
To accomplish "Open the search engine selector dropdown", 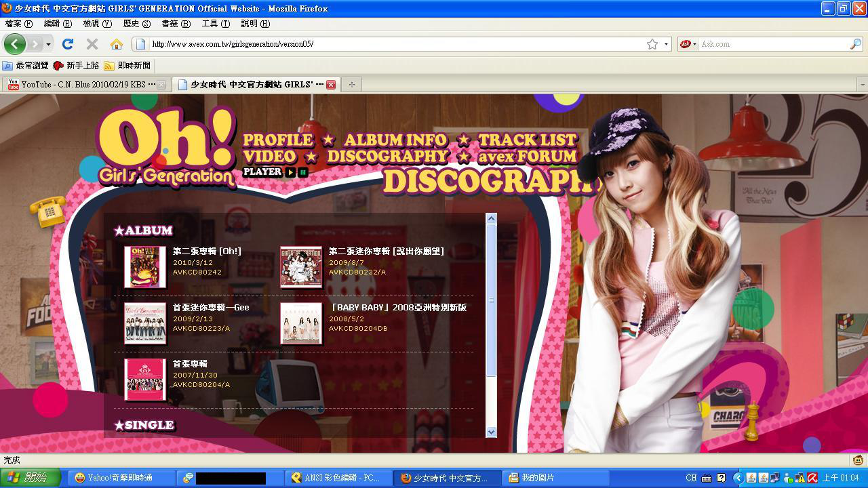I will pos(688,44).
